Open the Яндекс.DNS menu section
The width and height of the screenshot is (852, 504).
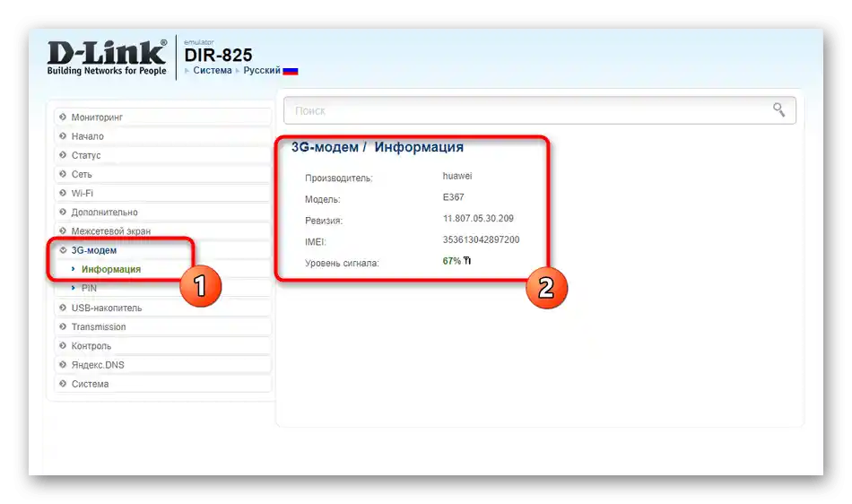pyautogui.click(x=162, y=364)
